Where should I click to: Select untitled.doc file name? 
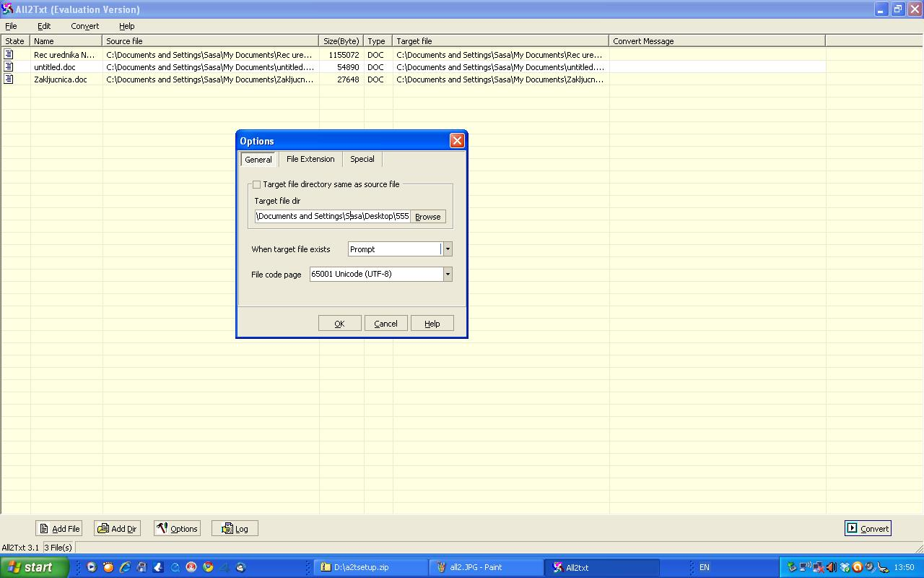[x=55, y=67]
